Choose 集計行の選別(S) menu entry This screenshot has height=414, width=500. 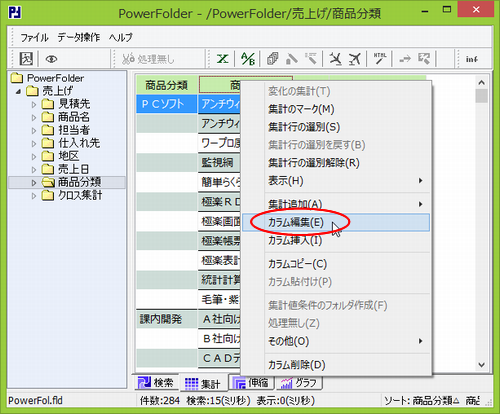(x=336, y=127)
